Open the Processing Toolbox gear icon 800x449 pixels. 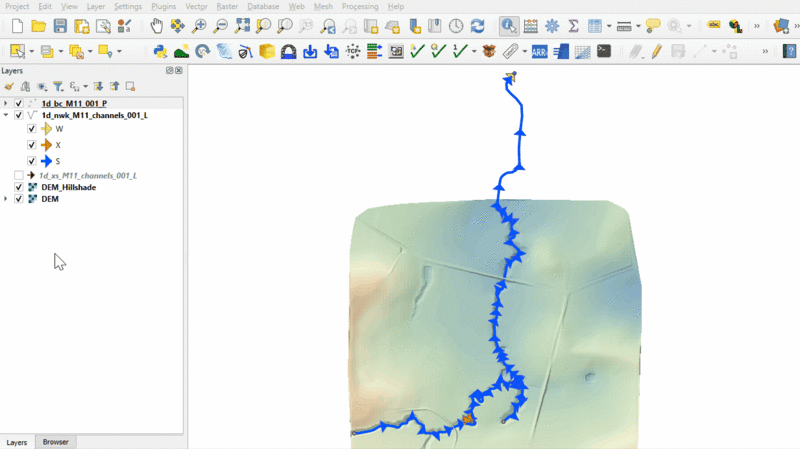(551, 26)
